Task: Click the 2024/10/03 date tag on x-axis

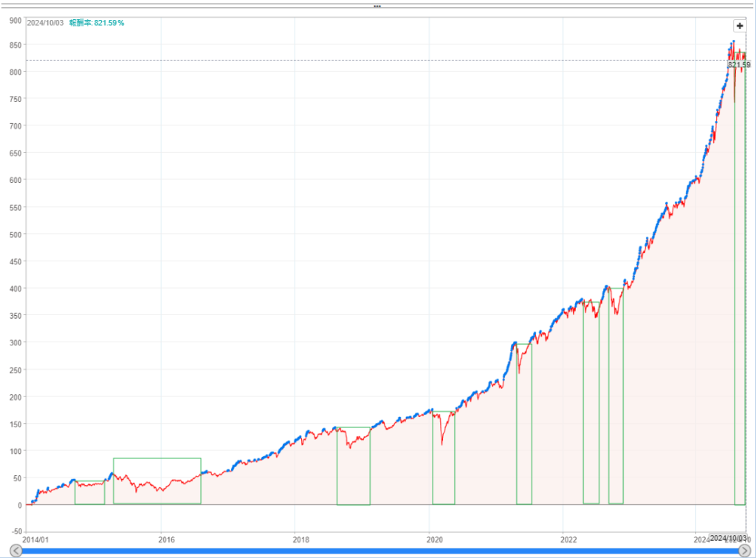Action: click(x=727, y=538)
